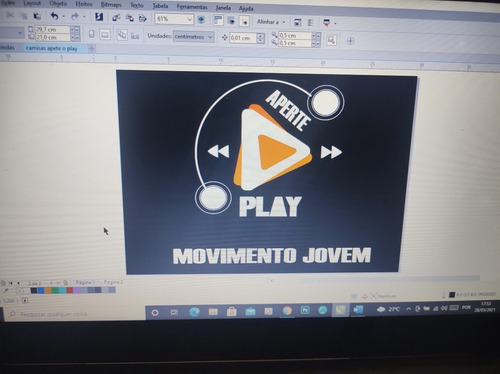Open the Bitmaps menu
This screenshot has width=500, height=374.
tap(111, 5)
